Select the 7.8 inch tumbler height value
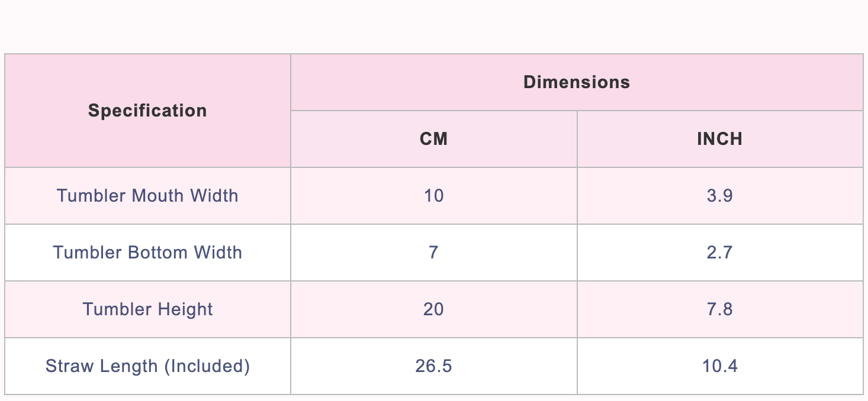The width and height of the screenshot is (868, 401). (720, 309)
